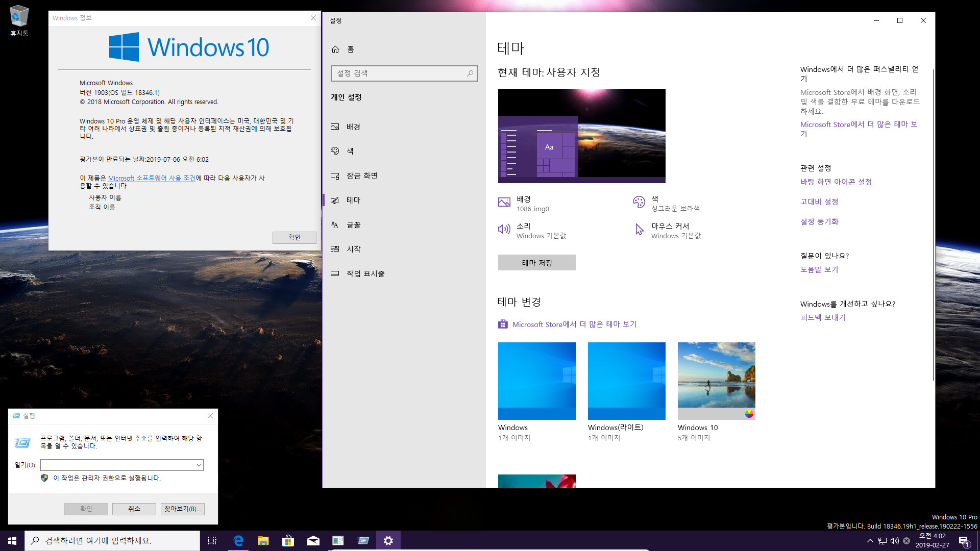Click the mouse cursor icon under theme preview

click(x=639, y=230)
